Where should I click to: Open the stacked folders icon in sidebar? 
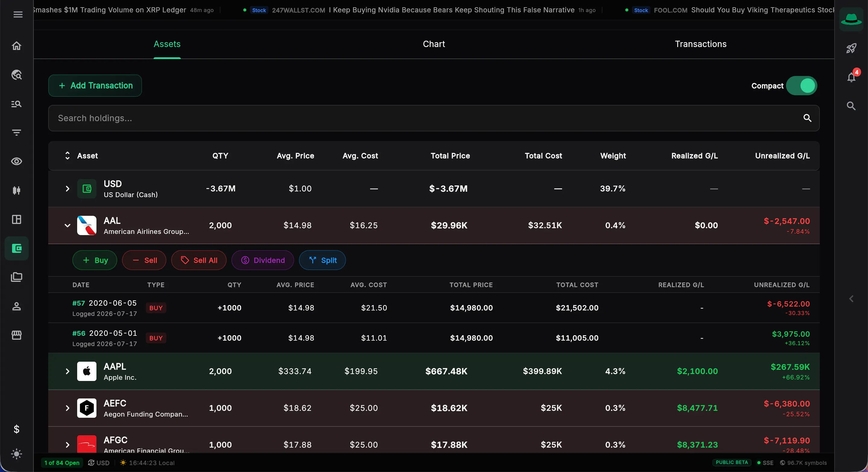(17, 277)
